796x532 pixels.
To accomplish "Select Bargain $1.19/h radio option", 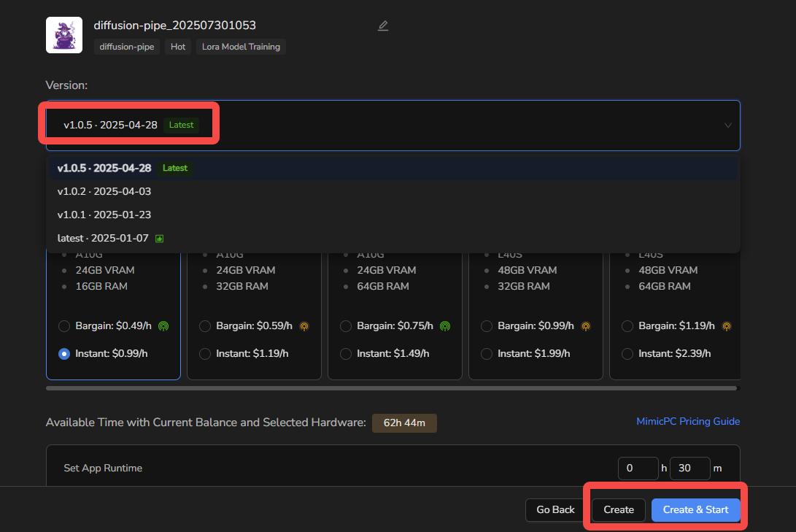I will point(627,326).
